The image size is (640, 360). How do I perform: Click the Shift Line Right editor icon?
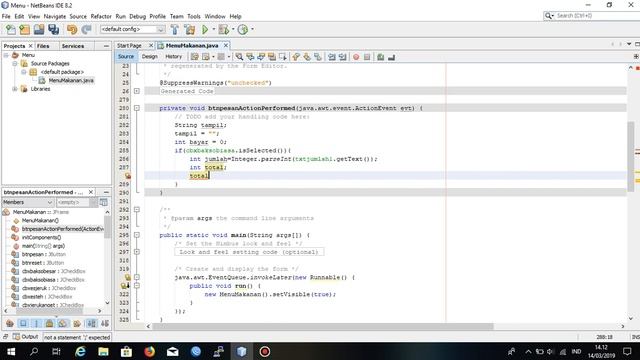342,57
